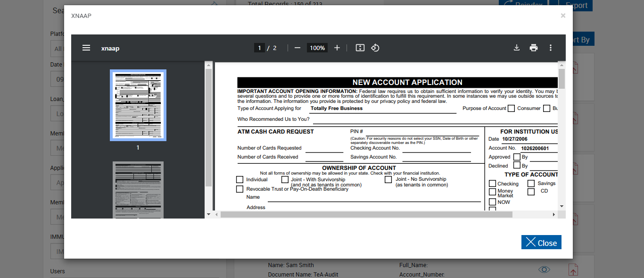Edit the 100% zoom level field
Viewport: 644px width, 278px height.
click(x=317, y=48)
